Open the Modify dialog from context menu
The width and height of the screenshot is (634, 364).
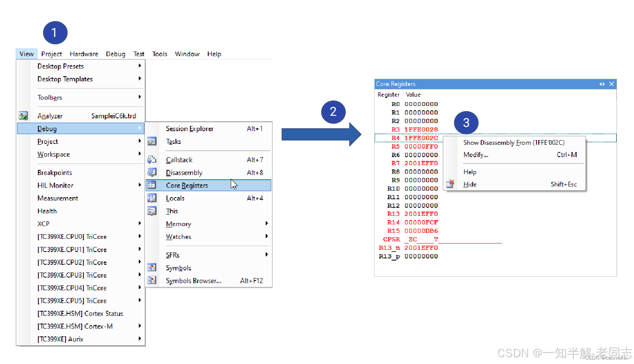(476, 155)
